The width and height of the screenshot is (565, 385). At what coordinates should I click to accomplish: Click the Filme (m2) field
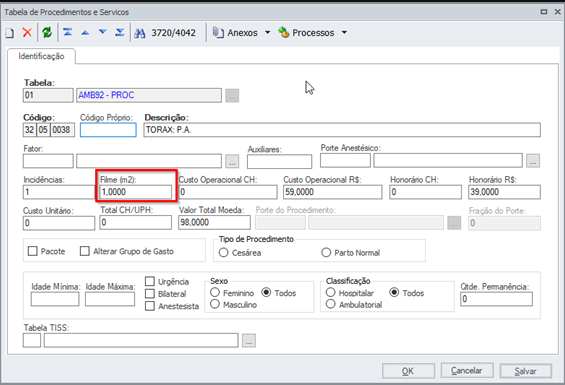click(x=136, y=192)
